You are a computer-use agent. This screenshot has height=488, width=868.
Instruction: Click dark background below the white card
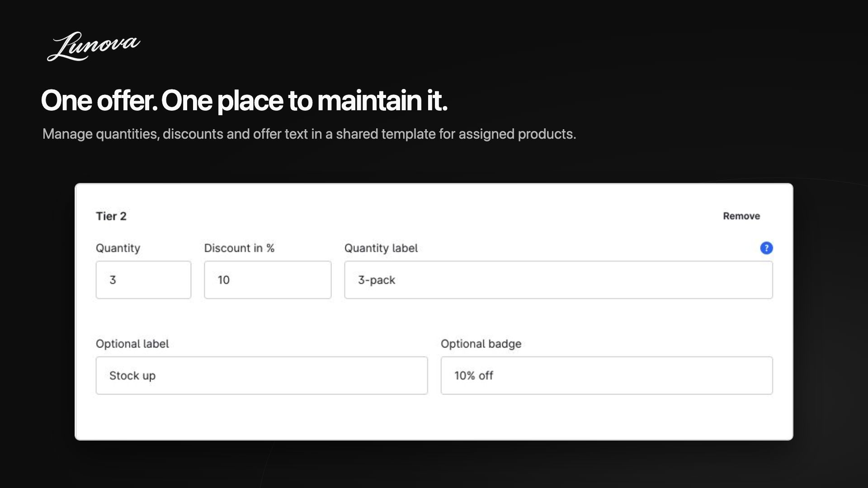tap(434, 465)
